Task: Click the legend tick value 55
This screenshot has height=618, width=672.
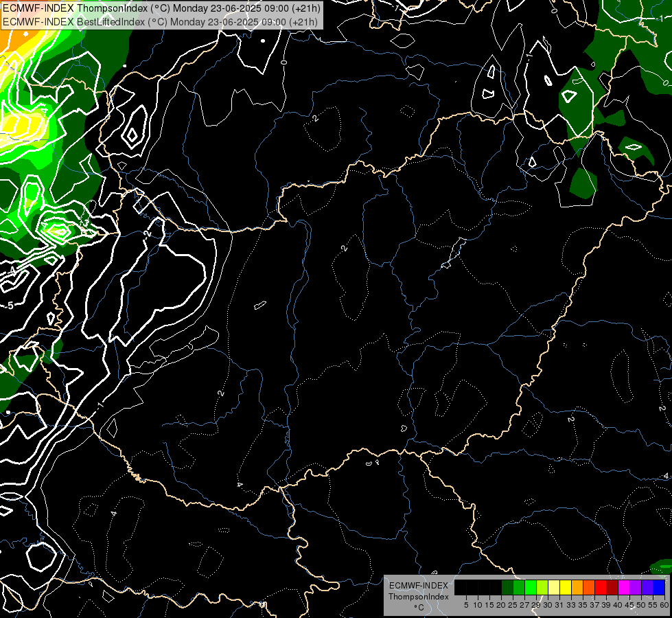Action: (x=653, y=605)
